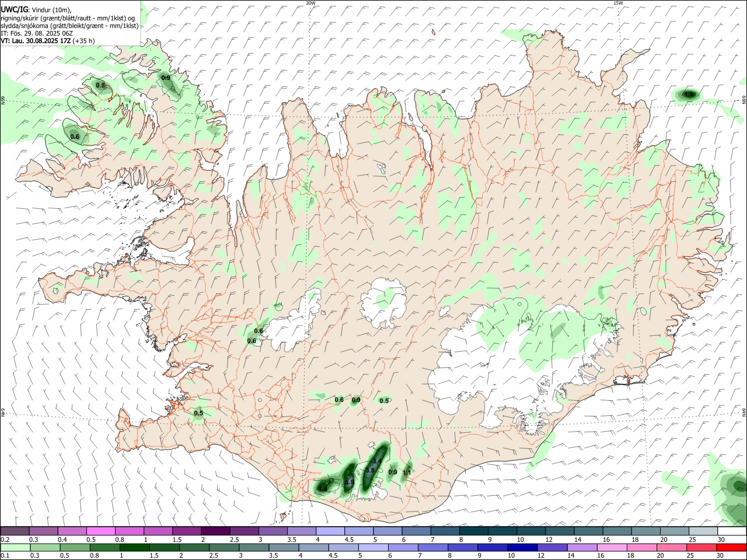Click the 3.4 rainfall label in south Iceland

(x=377, y=461)
